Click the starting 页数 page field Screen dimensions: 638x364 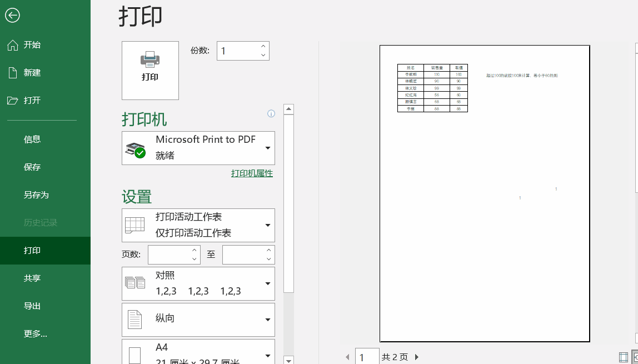170,255
